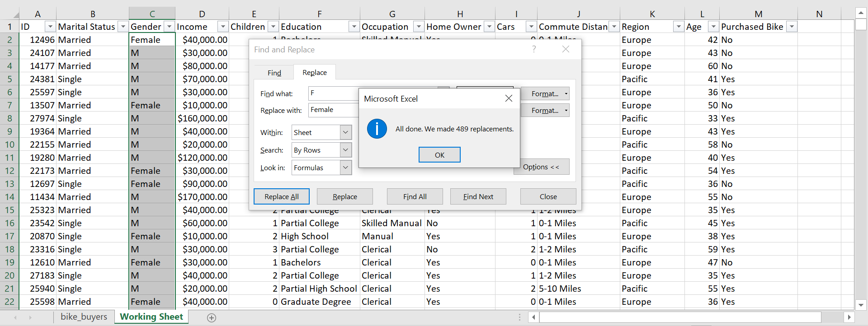
Task: Click the Replace button beside Replace All
Action: tap(344, 196)
